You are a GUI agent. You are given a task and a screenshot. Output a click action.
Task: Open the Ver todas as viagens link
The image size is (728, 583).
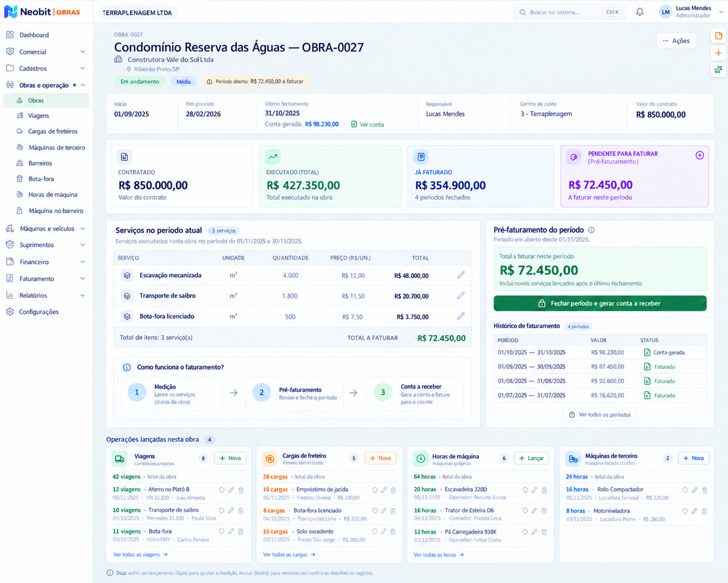[x=140, y=554]
